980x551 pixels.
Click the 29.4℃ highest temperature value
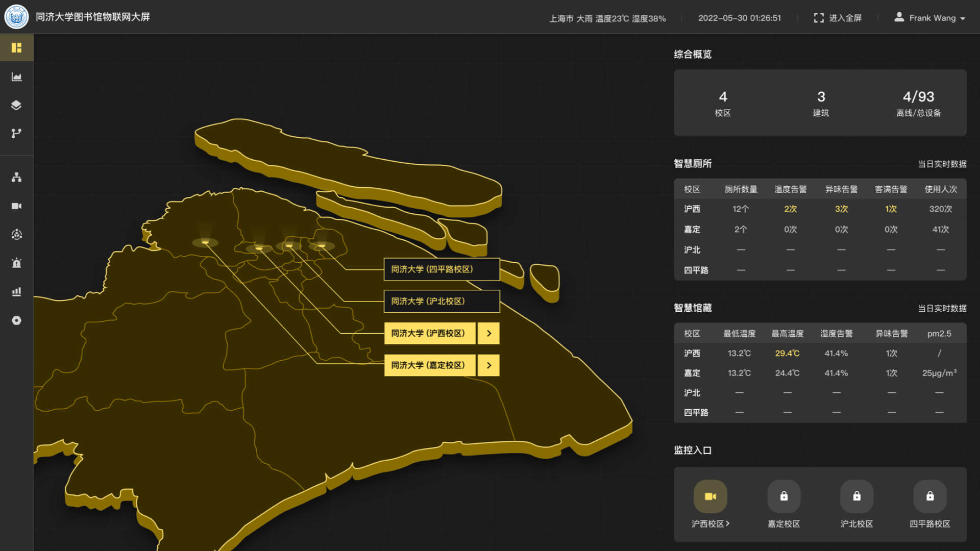pos(788,354)
